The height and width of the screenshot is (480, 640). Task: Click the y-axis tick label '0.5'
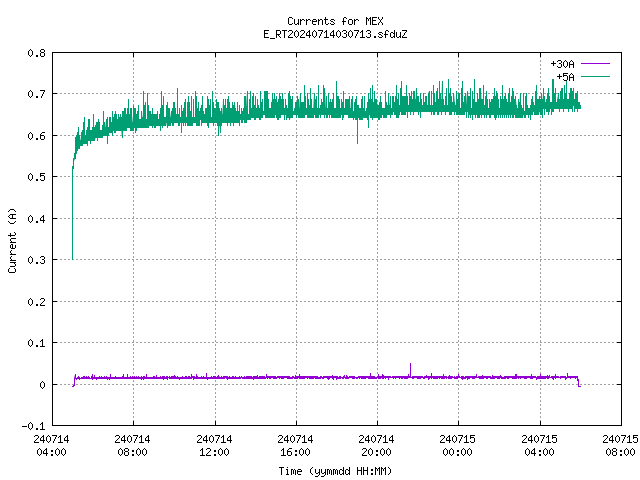(x=36, y=177)
